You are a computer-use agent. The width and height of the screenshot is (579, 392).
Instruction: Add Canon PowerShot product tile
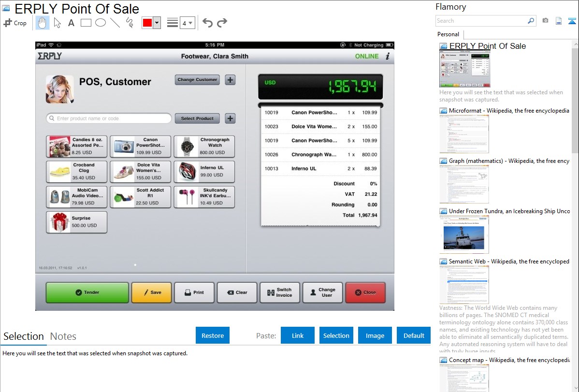pos(140,146)
